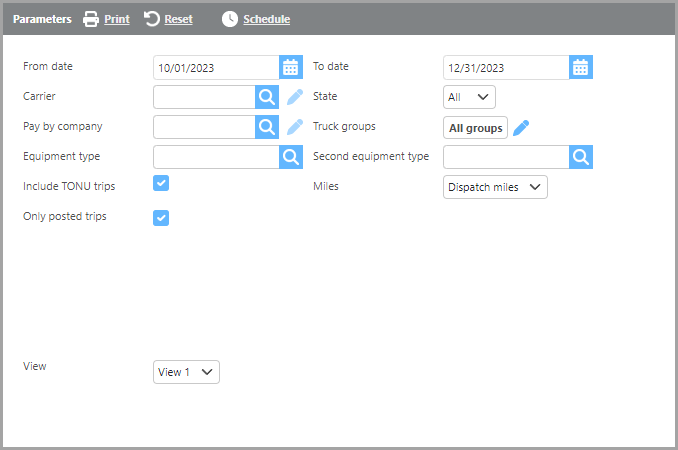The image size is (678, 450).
Task: Expand the State dropdown
Action: [x=469, y=97]
